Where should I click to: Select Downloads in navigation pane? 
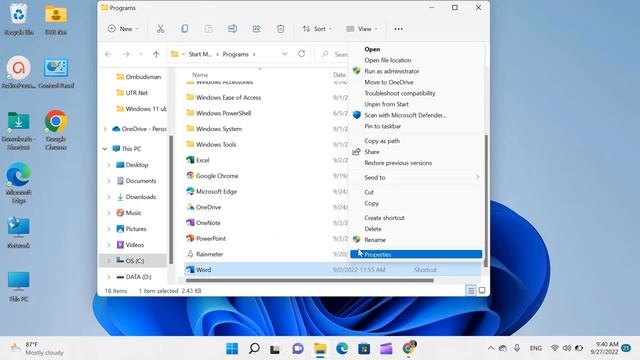(140, 197)
